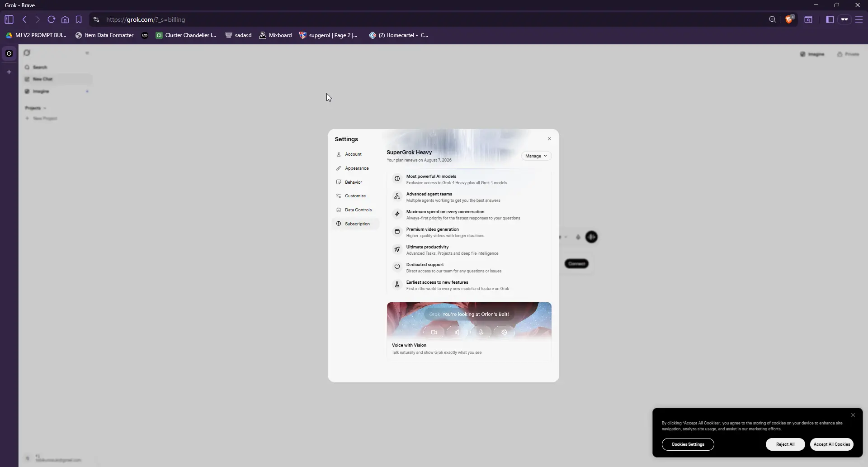The width and height of the screenshot is (868, 467).
Task: Open the Data Controls tab
Action: click(x=355, y=210)
